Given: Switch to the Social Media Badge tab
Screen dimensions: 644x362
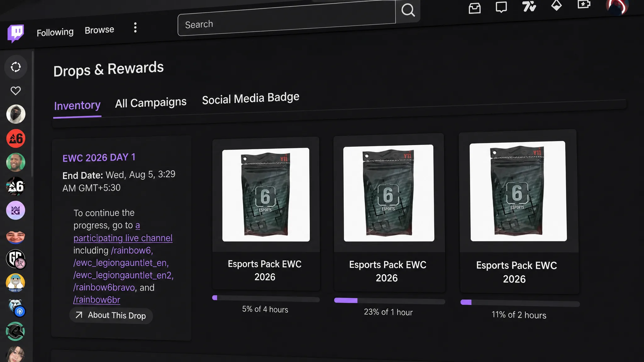Looking at the screenshot, I should [x=251, y=98].
